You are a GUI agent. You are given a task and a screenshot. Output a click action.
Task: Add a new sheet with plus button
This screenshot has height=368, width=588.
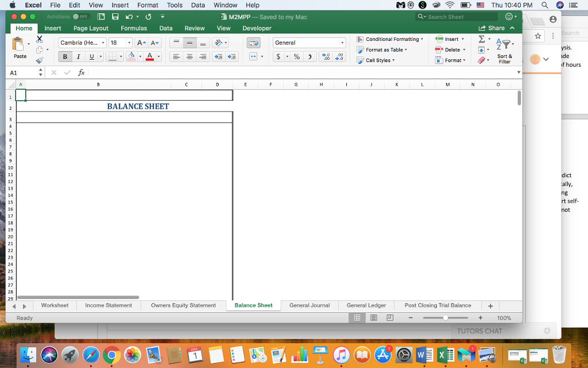[x=490, y=306]
